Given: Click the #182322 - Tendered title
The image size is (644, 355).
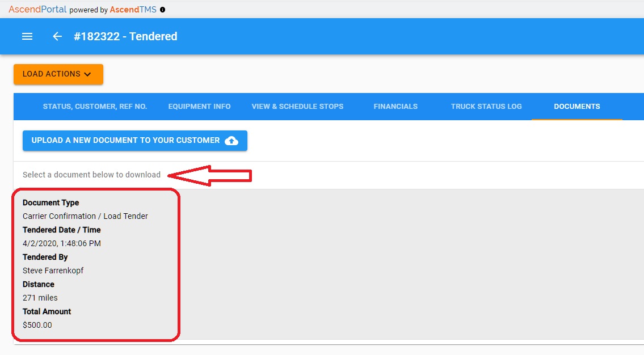Looking at the screenshot, I should tap(125, 36).
